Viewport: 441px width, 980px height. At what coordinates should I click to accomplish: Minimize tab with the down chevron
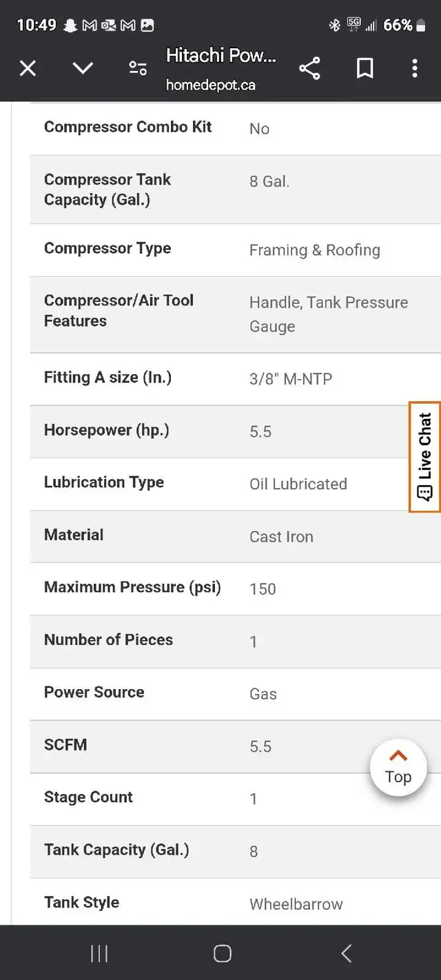tap(83, 68)
